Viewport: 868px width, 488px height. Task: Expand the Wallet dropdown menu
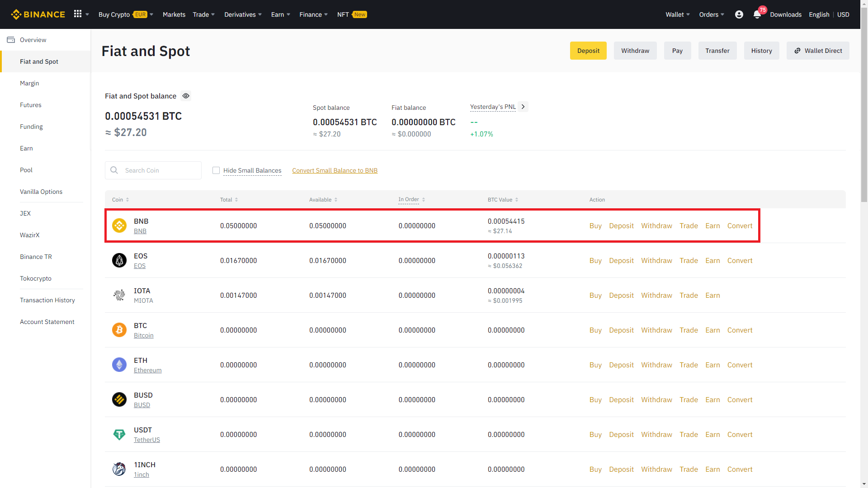677,14
